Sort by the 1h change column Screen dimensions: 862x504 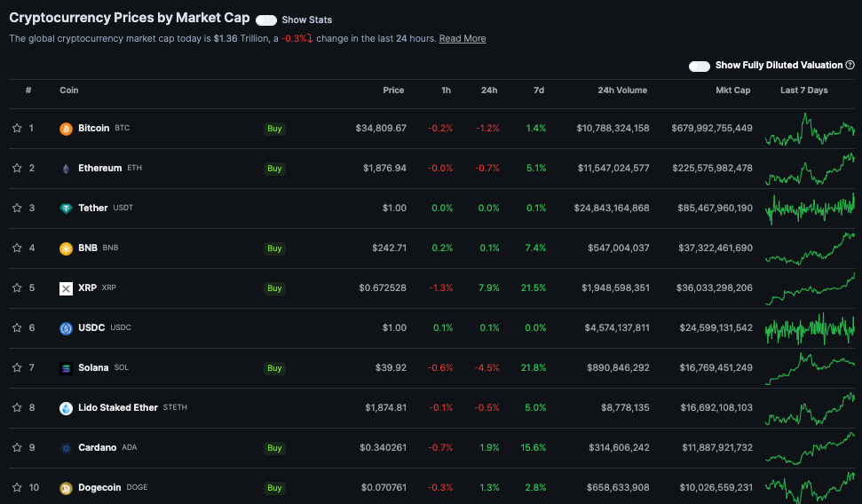tap(446, 91)
